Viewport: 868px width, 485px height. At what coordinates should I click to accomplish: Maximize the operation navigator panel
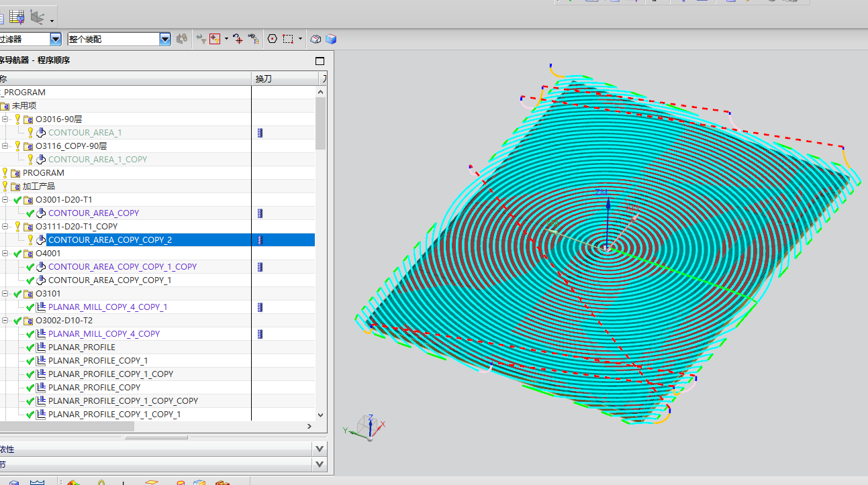coord(320,60)
